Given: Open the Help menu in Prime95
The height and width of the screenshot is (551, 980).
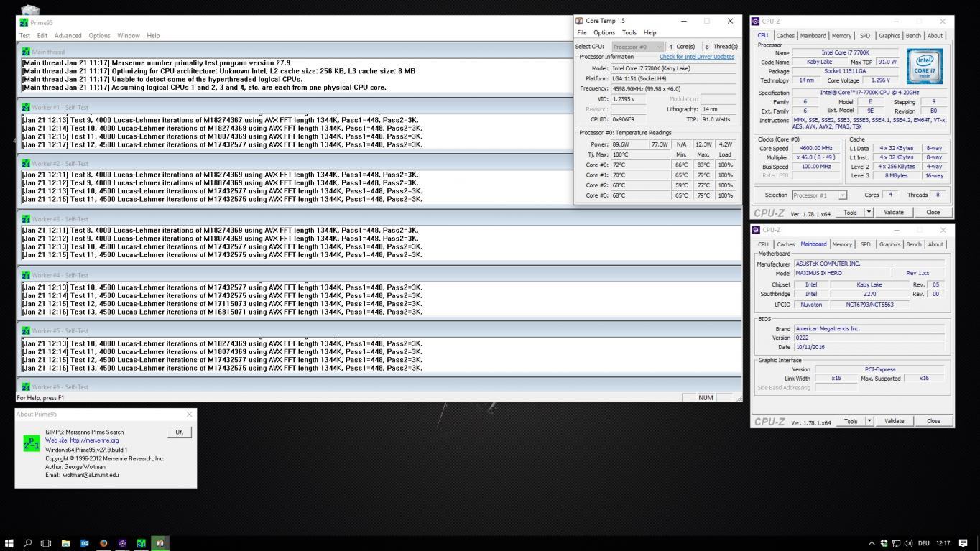Looking at the screenshot, I should (153, 35).
